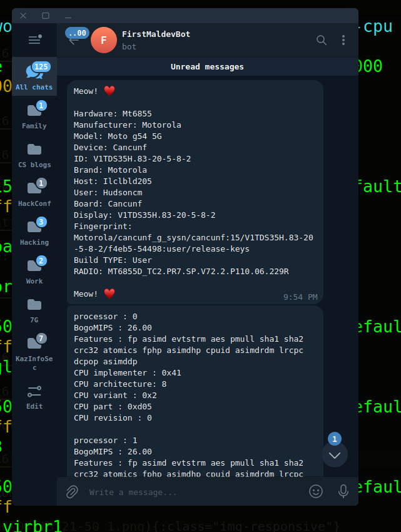Click the first 'BogoMIPS : 26.00' line
The image size is (401, 532).
pyautogui.click(x=113, y=328)
